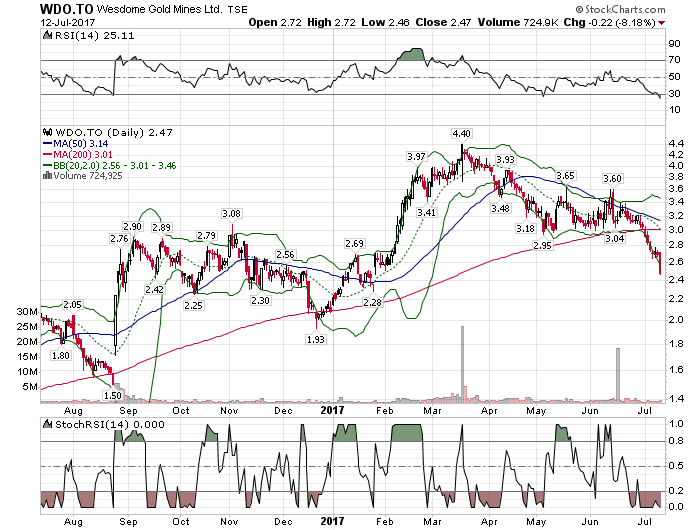Click the MA(200) red line legend marker
This screenshot has height=530, width=700.
pos(47,154)
